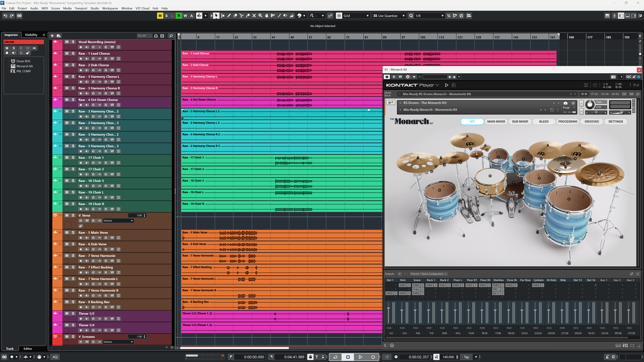644x362 pixels.
Task: Open the Transport menu
Action: 81,8
